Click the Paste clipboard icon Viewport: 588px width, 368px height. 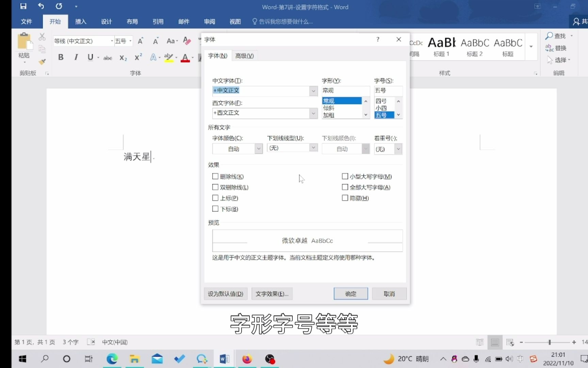pos(24,42)
